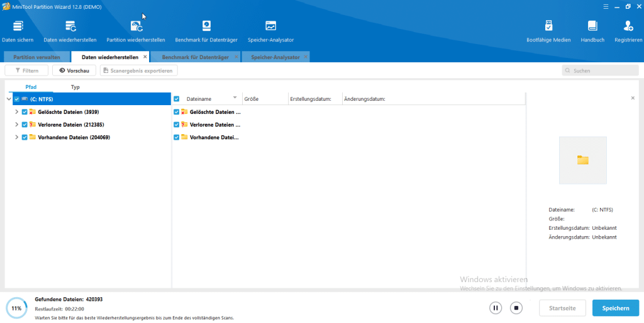Viewport: 644px width, 323px height.
Task: Expand Gelöschte Dateien (3939) node
Action: pyautogui.click(x=16, y=112)
